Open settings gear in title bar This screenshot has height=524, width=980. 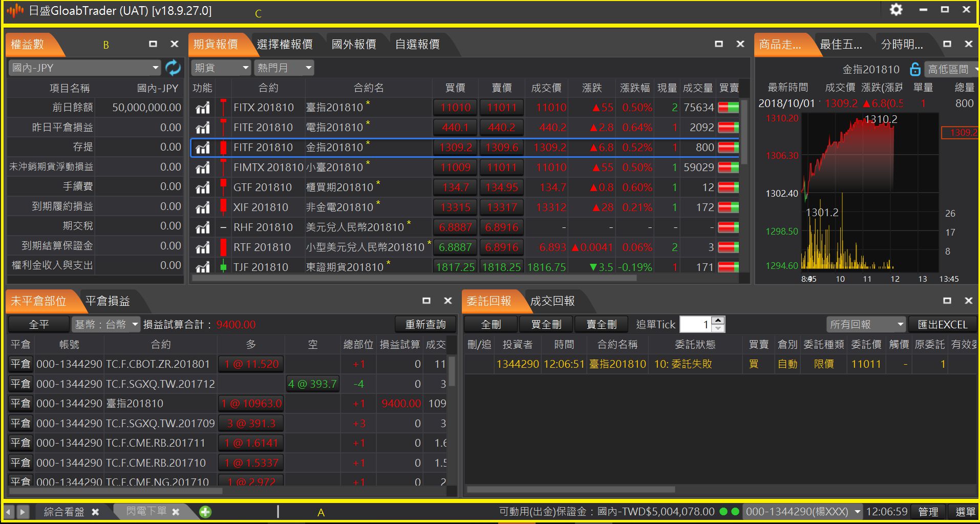coord(896,10)
